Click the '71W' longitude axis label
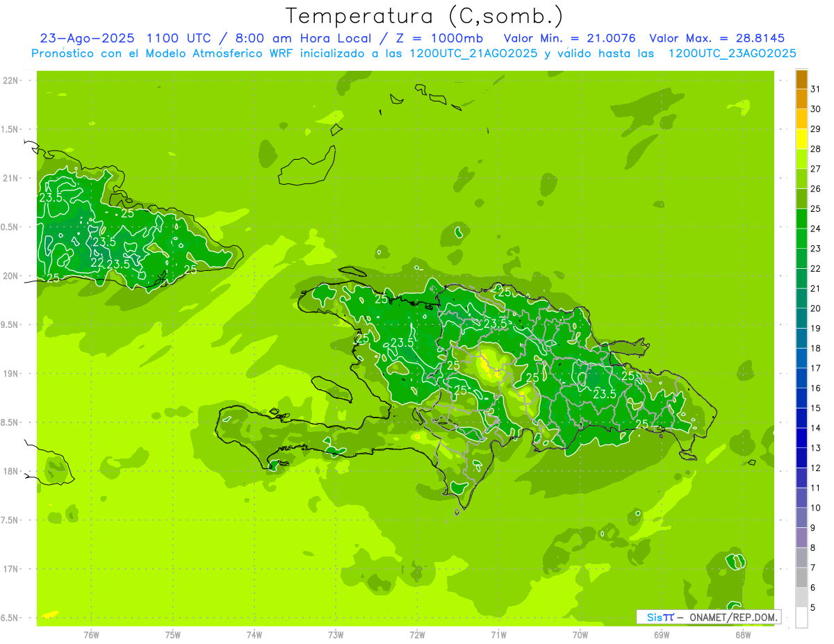The image size is (834, 644). coord(498,635)
